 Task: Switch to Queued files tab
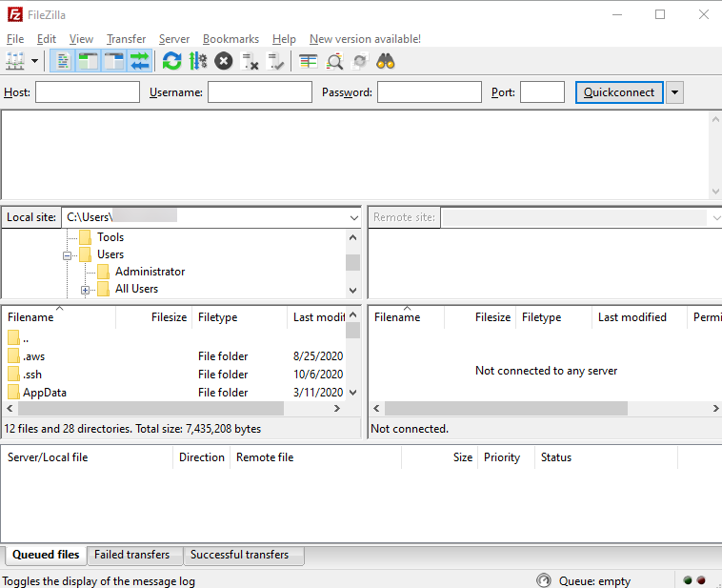(x=46, y=555)
